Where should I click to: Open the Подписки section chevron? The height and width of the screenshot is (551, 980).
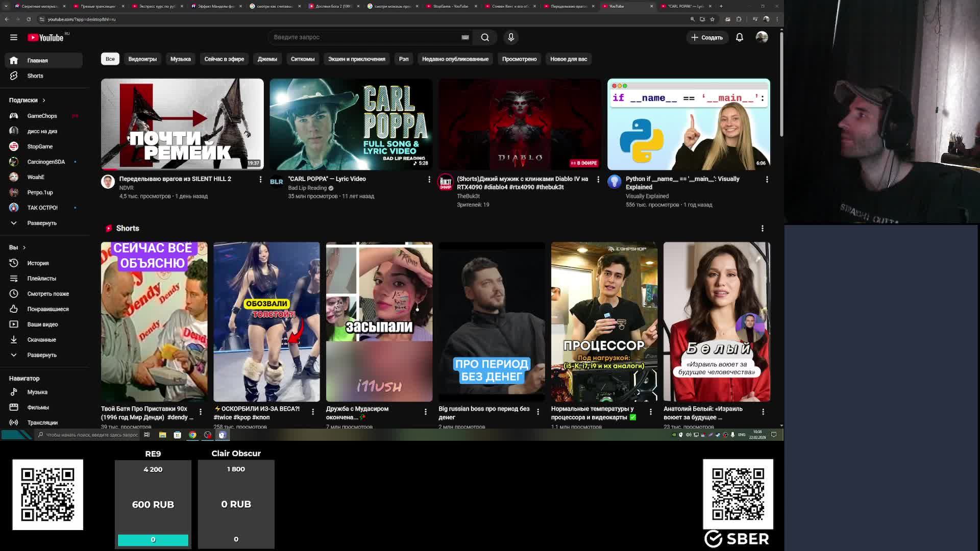point(44,101)
